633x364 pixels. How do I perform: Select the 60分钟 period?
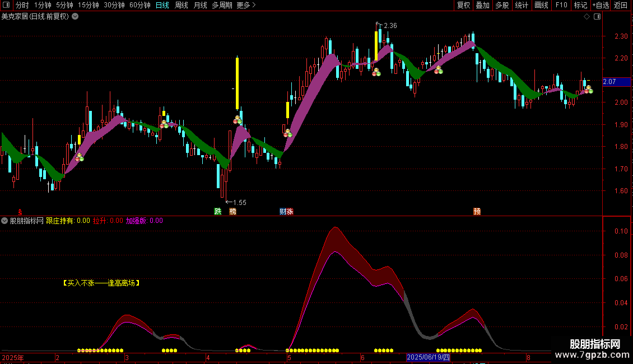[140, 5]
